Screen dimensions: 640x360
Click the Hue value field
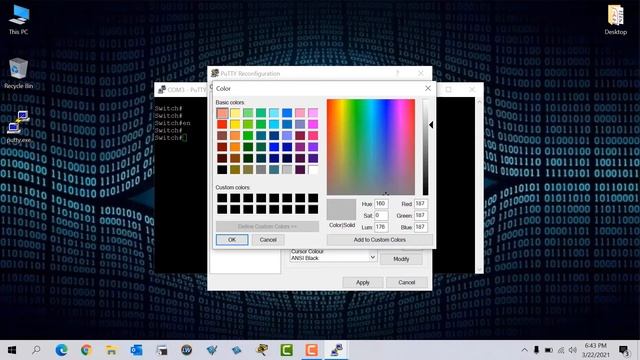pyautogui.click(x=381, y=204)
